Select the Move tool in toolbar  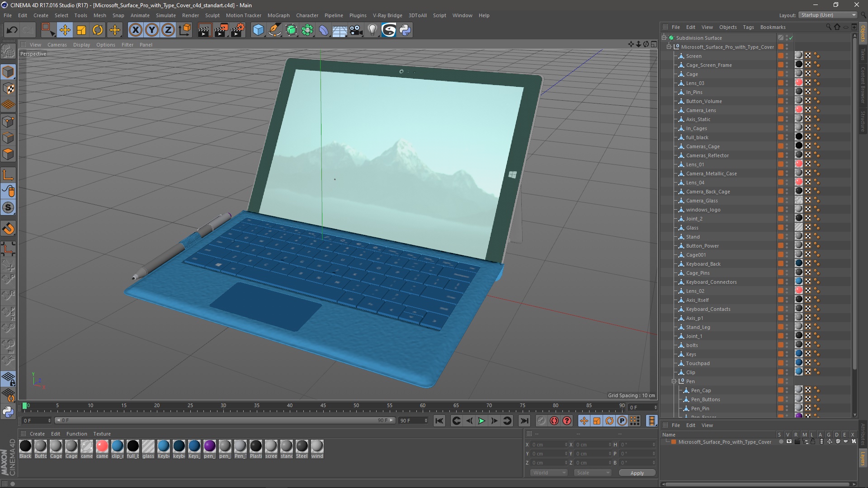coord(65,30)
